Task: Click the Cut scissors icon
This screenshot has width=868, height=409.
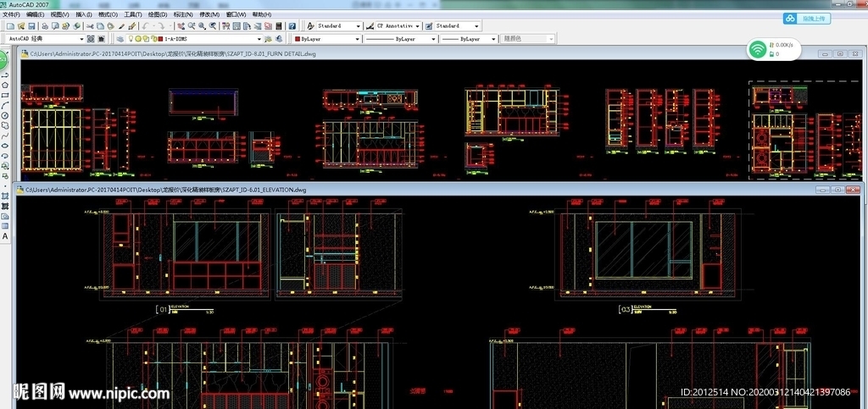Action: (87, 26)
